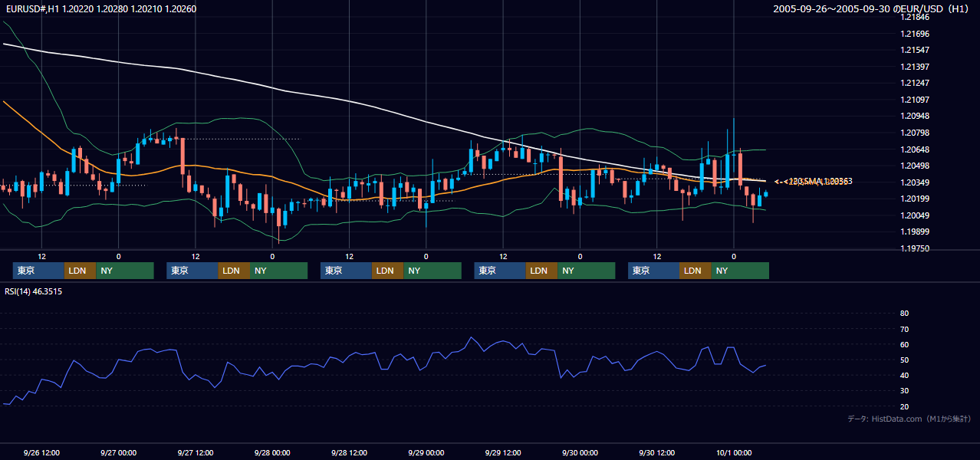Click price axis label 1.19899
Image resolution: width=980 pixels, height=460 pixels.
[x=915, y=232]
